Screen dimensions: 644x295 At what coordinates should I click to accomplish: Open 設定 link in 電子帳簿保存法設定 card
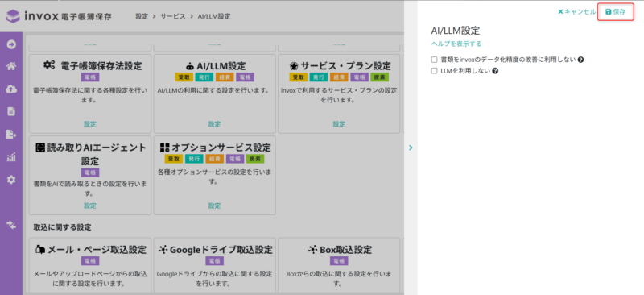[x=90, y=124]
